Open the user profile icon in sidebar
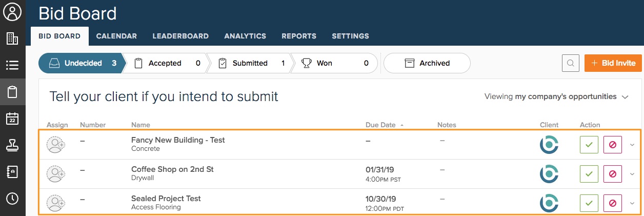Viewport: 644px width, 216px height. tap(12, 11)
